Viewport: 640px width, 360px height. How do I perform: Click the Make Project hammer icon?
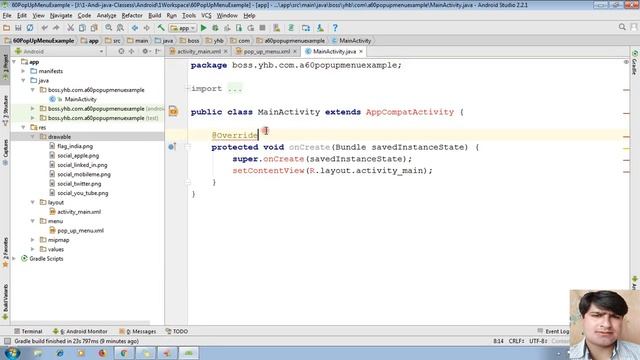(x=161, y=28)
